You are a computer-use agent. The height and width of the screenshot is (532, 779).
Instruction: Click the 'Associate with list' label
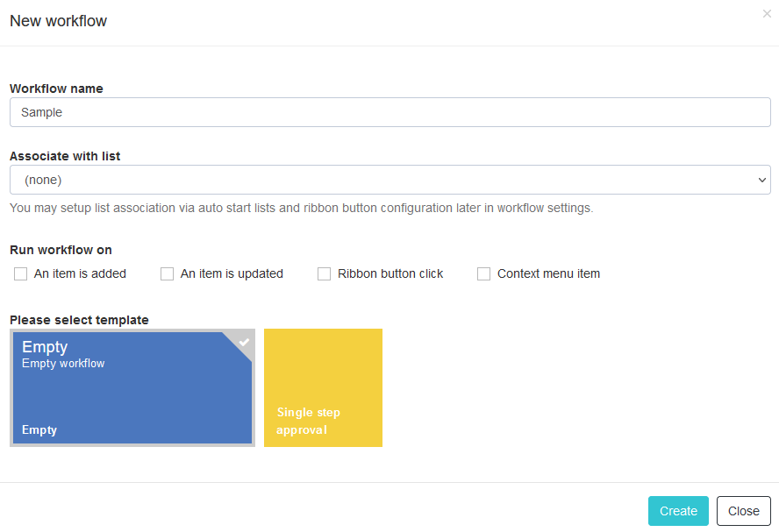click(65, 156)
